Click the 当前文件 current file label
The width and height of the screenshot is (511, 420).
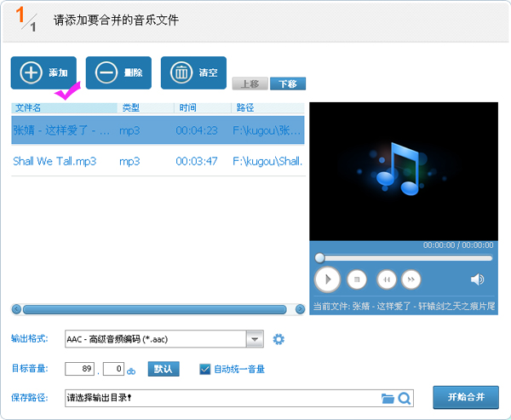point(404,306)
